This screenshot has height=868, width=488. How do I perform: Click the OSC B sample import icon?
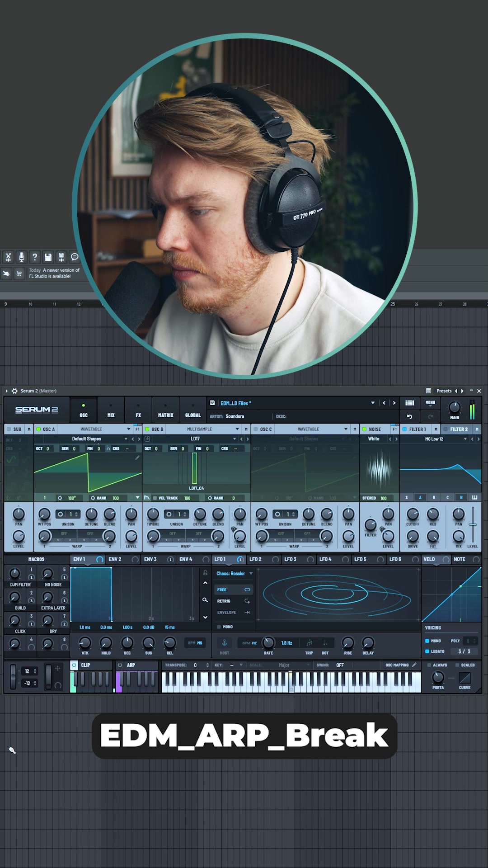[147, 439]
